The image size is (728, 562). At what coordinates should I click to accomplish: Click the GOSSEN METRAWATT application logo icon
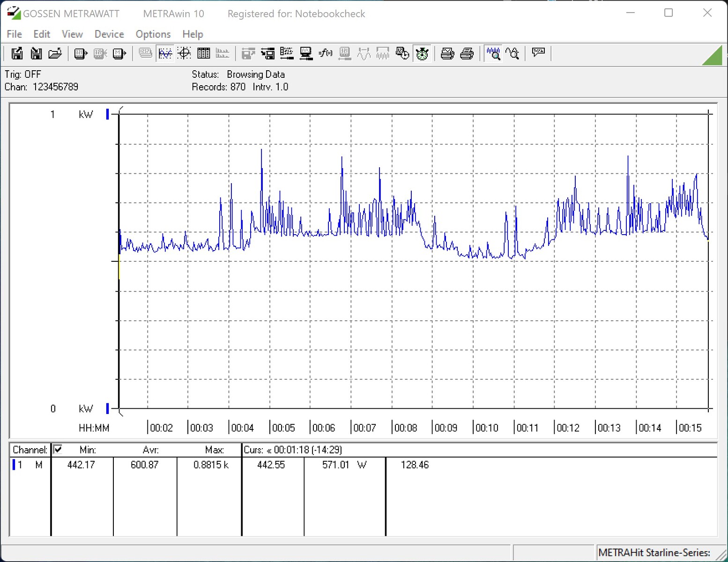(x=14, y=13)
